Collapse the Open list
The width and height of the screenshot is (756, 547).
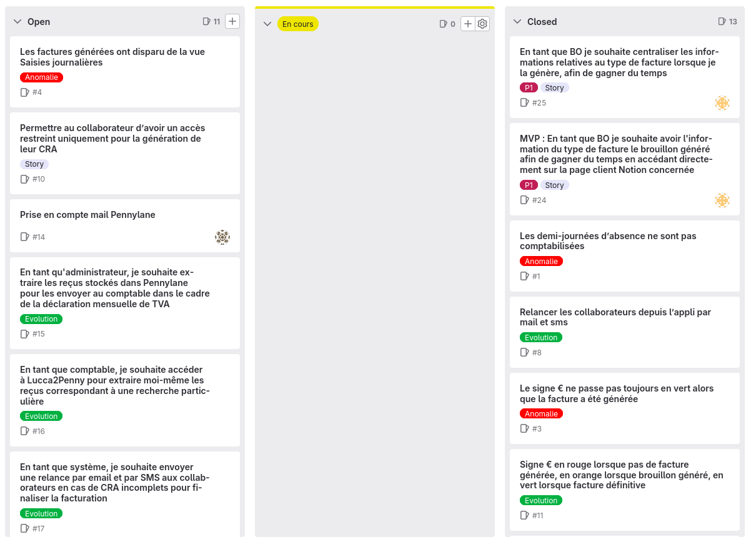pyautogui.click(x=17, y=22)
